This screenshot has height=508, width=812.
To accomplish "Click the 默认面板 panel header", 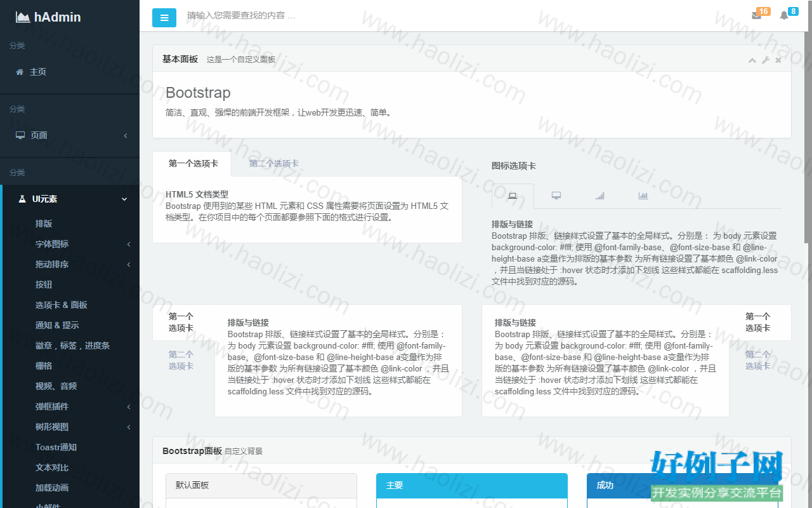I will tap(261, 485).
